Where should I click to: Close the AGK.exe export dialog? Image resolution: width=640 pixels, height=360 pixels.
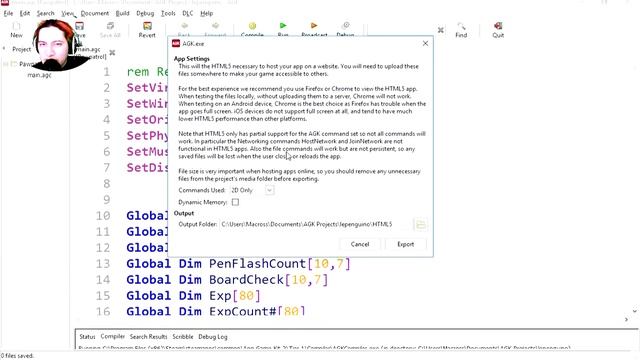click(425, 43)
